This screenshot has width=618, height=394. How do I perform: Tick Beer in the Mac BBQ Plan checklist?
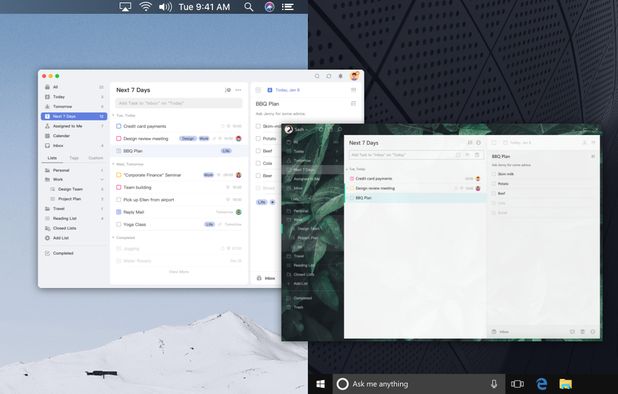point(258,176)
